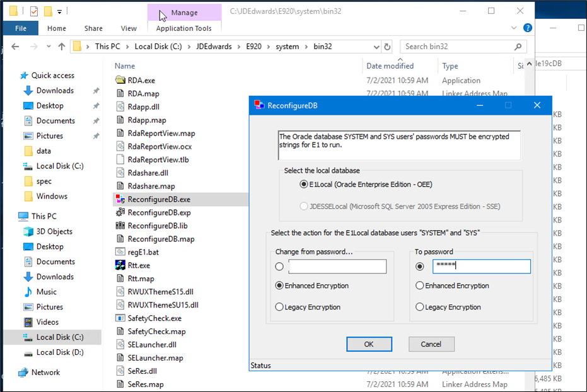587x392 pixels.
Task: Open the File menu
Action: [x=21, y=28]
